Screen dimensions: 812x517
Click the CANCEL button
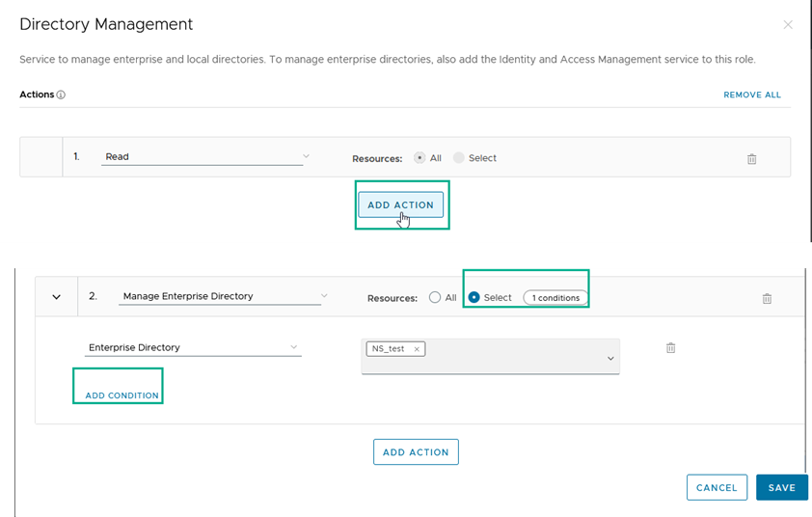point(717,487)
